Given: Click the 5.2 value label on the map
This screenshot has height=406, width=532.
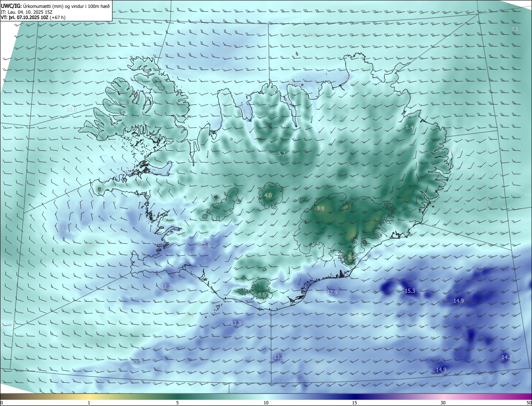Looking at the screenshot, I should tap(216, 198).
